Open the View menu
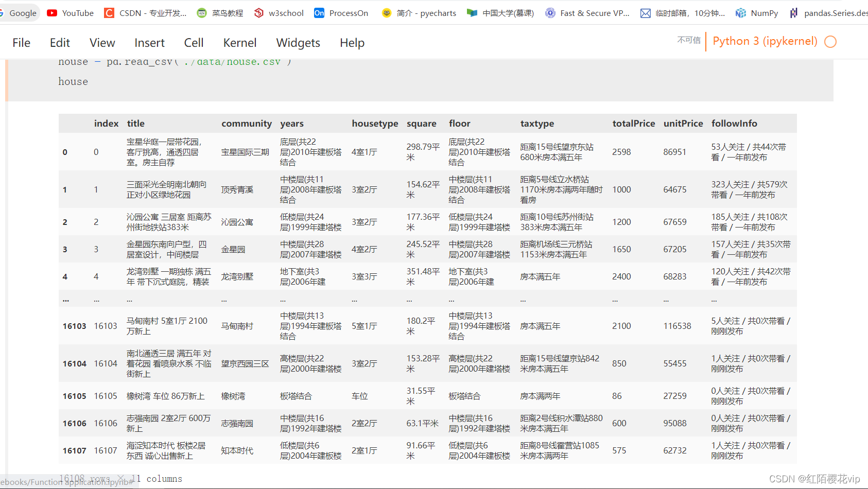 (x=102, y=43)
